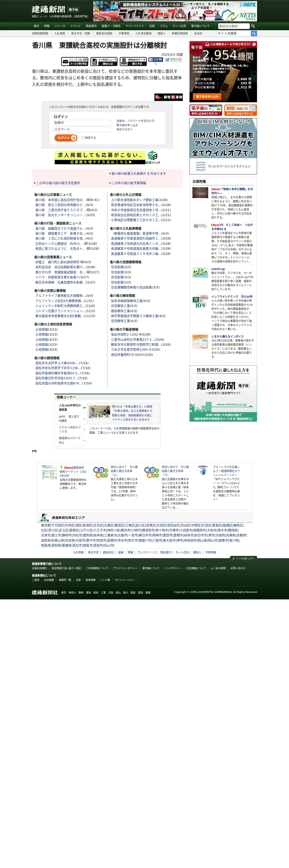Click the 8ヶ年度のニュース document button
289x868 pixels.
[104, 61]
